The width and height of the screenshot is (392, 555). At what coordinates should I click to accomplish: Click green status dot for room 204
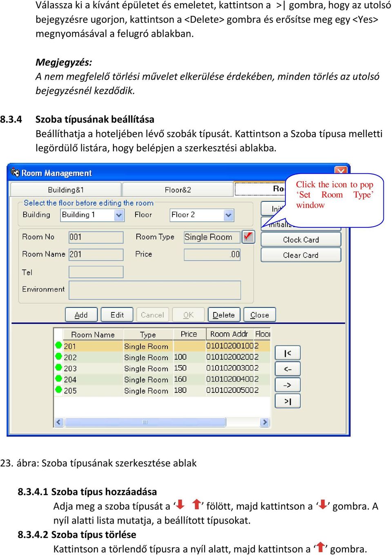point(58,379)
